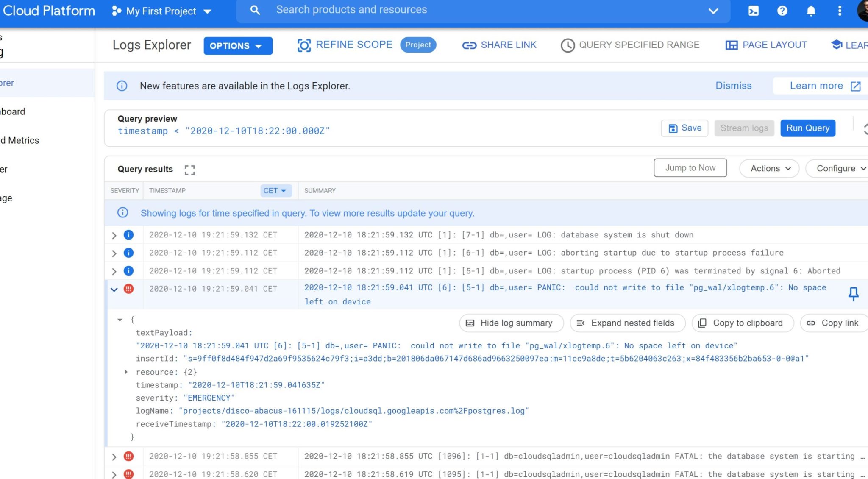Image resolution: width=868 pixels, height=479 pixels.
Task: Click the SEVERITY column header
Action: [x=125, y=191]
